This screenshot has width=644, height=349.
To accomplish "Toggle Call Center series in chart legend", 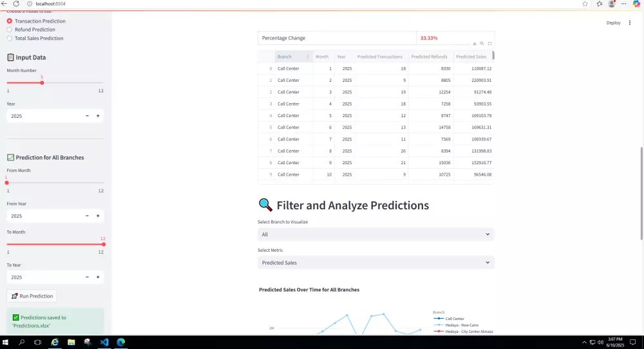I will click(449, 319).
